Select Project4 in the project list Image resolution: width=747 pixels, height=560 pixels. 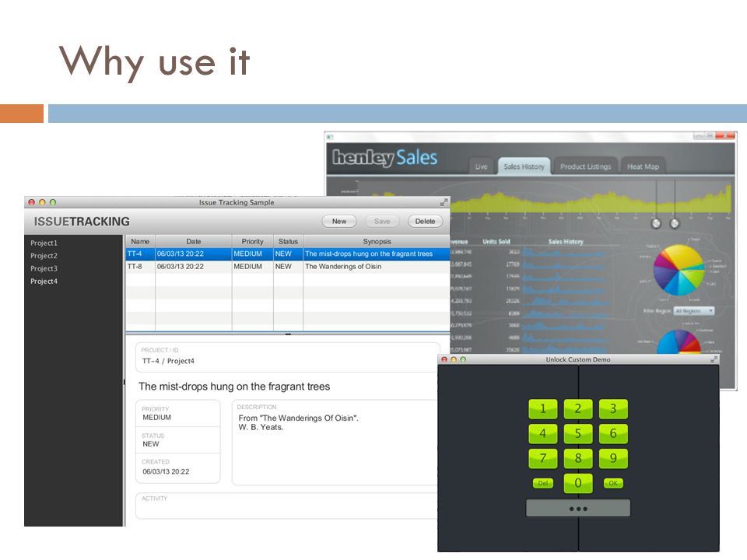pyautogui.click(x=44, y=282)
